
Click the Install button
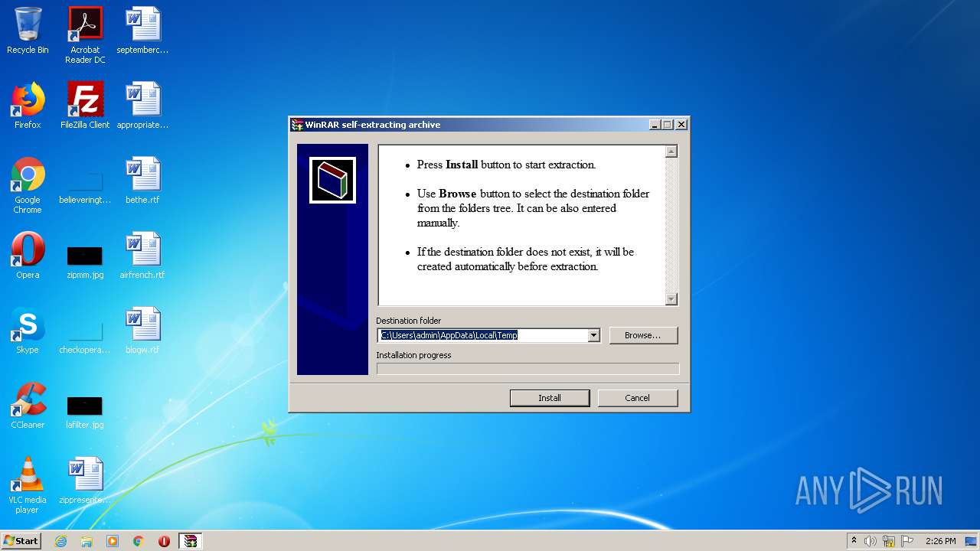click(550, 398)
